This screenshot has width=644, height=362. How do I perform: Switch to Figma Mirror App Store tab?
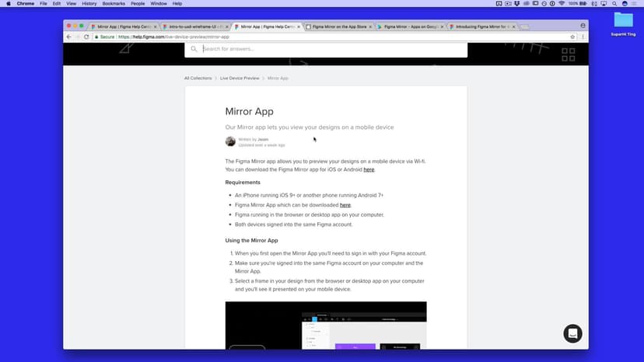338,26
